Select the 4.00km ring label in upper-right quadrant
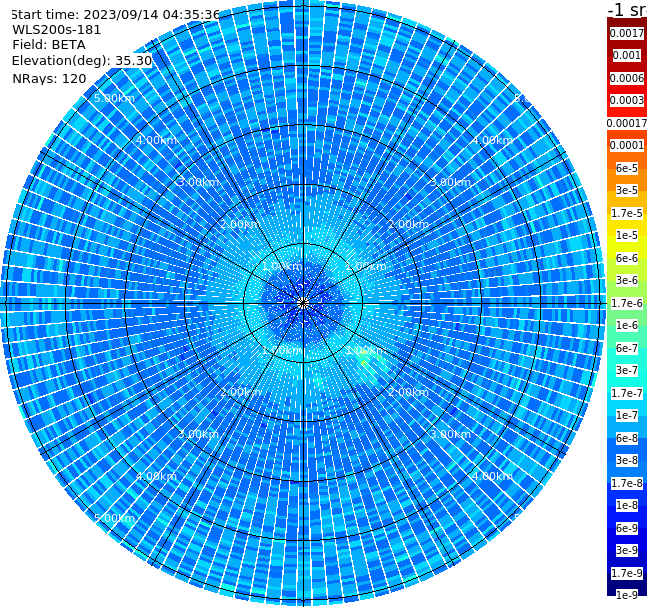The width and height of the screenshot is (647, 607). point(493,140)
